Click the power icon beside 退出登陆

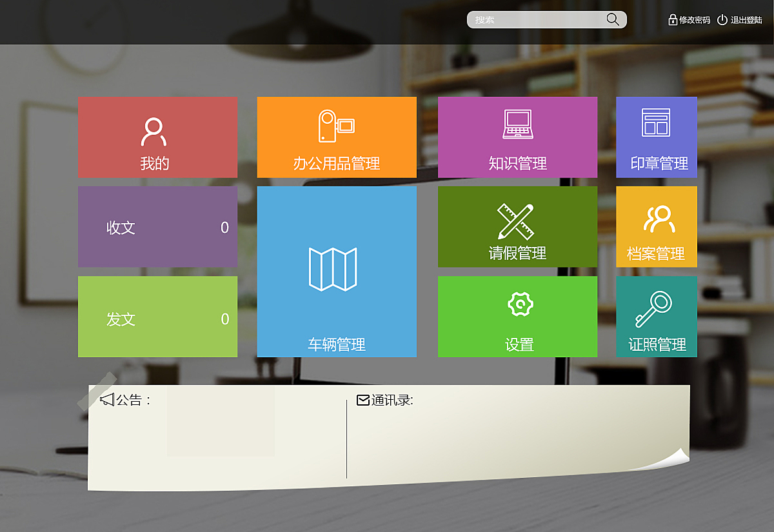tap(722, 20)
